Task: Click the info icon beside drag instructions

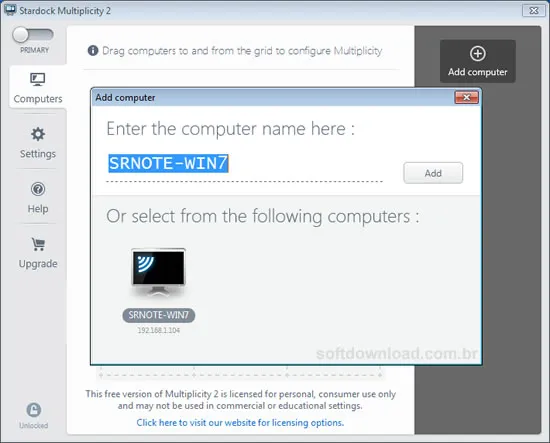Action: (x=93, y=51)
